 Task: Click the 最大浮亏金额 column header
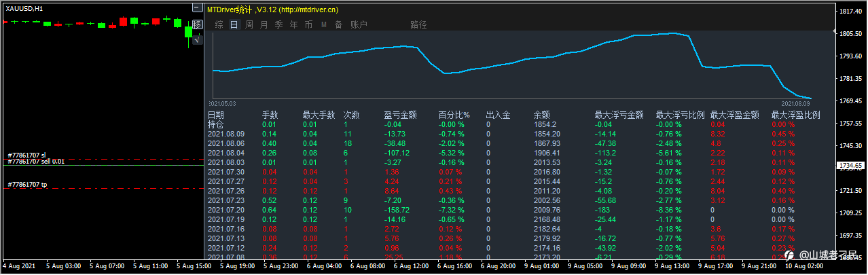pyautogui.click(x=619, y=115)
